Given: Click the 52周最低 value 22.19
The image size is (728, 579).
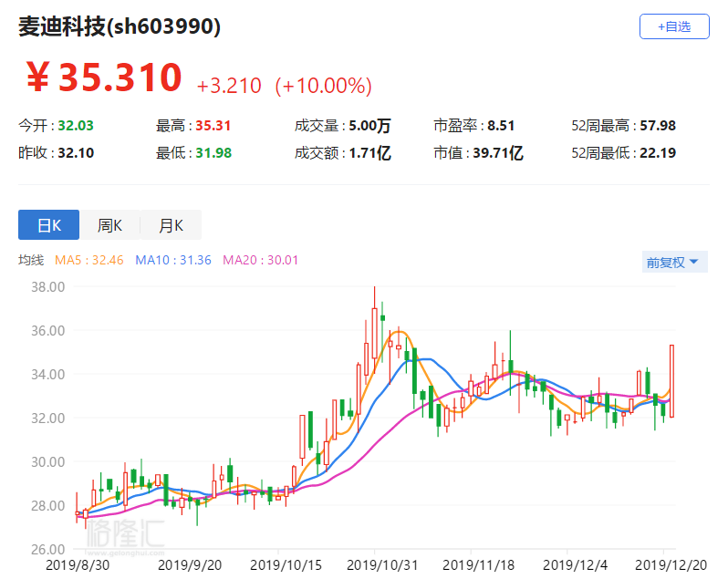Looking at the screenshot, I should tap(658, 152).
